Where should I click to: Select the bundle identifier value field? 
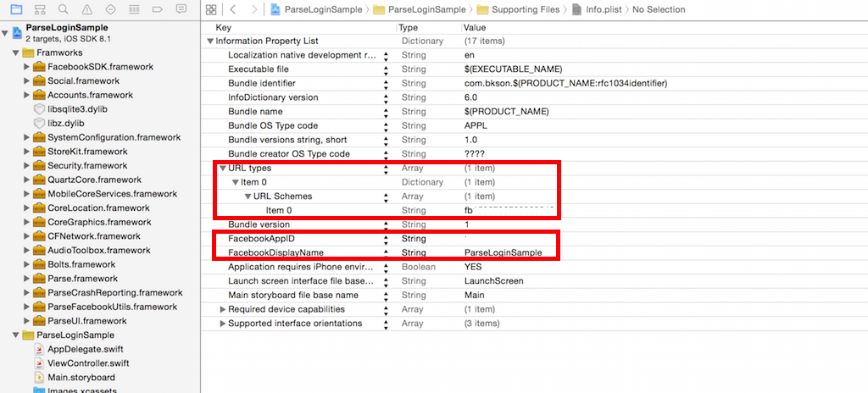click(566, 84)
